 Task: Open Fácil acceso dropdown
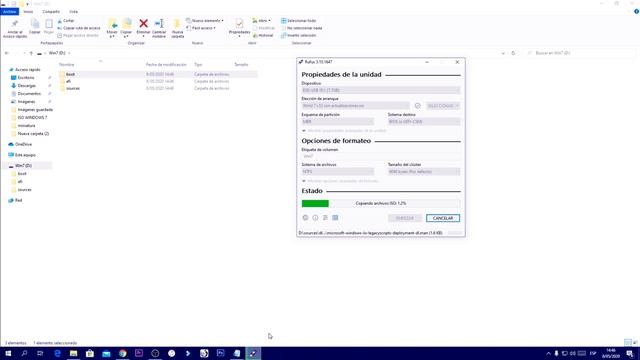201,28
